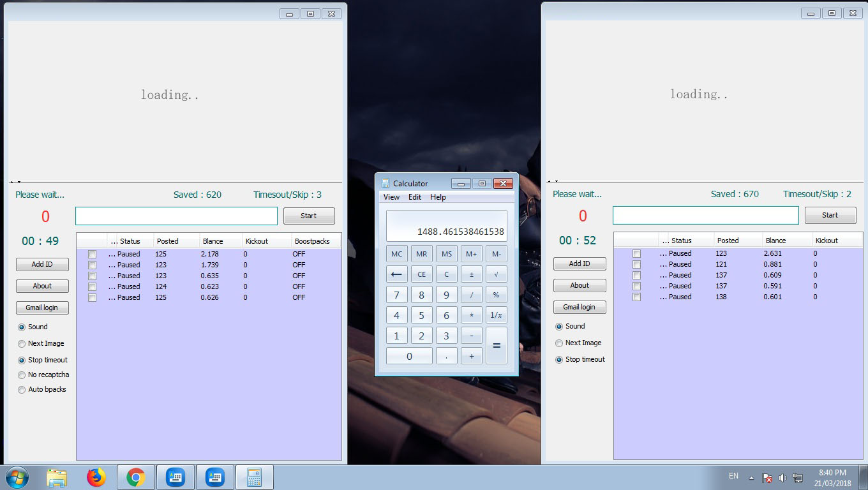Tick the checkbox for the 1.739 balance row
Image resolution: width=868 pixels, height=490 pixels.
pos(93,265)
